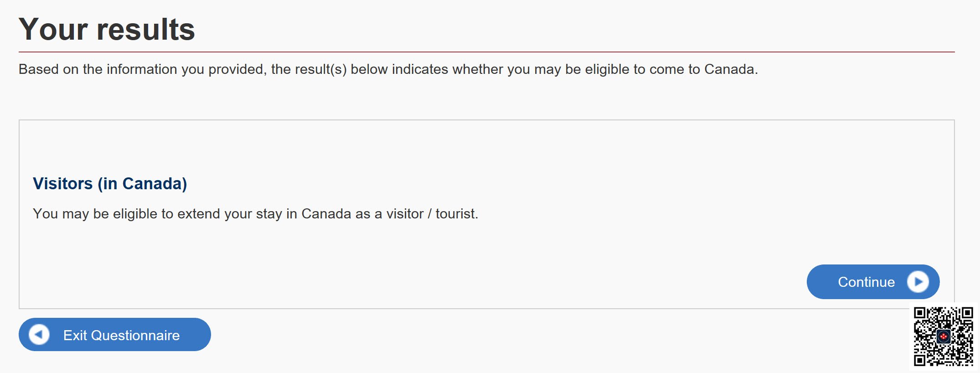
Task: Click the "Based on the information" intro paragraph
Action: pos(388,69)
